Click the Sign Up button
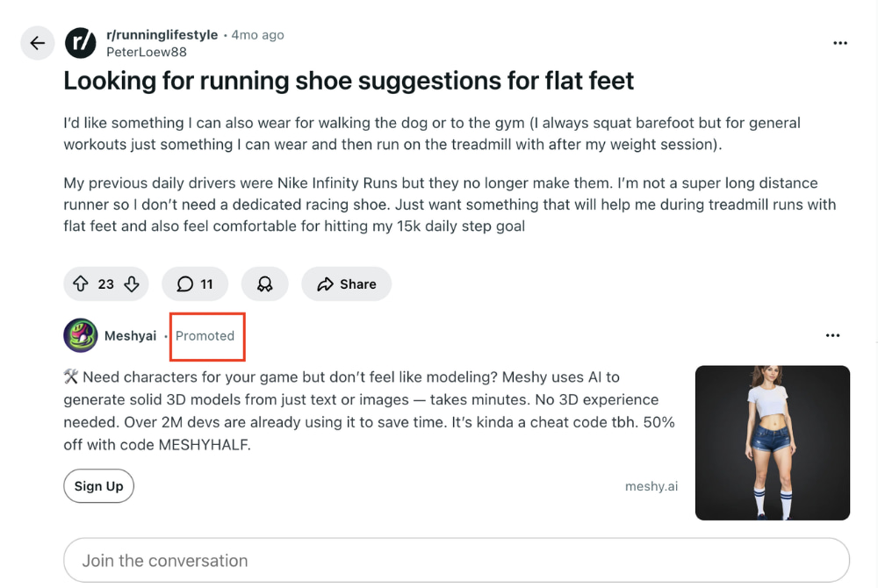Image resolution: width=878 pixels, height=588 pixels. pos(98,485)
